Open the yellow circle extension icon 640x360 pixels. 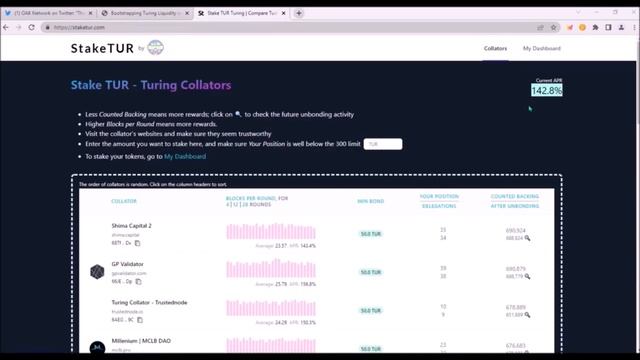(582, 27)
